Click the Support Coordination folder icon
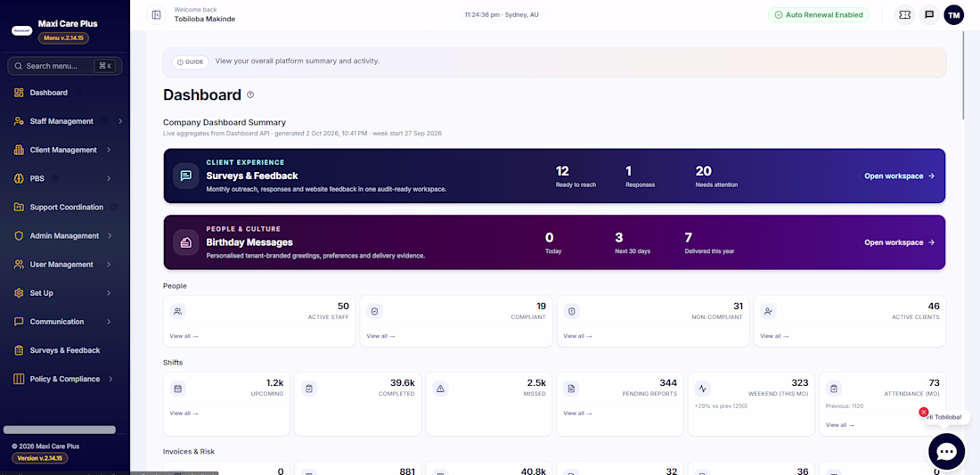The height and width of the screenshot is (475, 980). (19, 207)
